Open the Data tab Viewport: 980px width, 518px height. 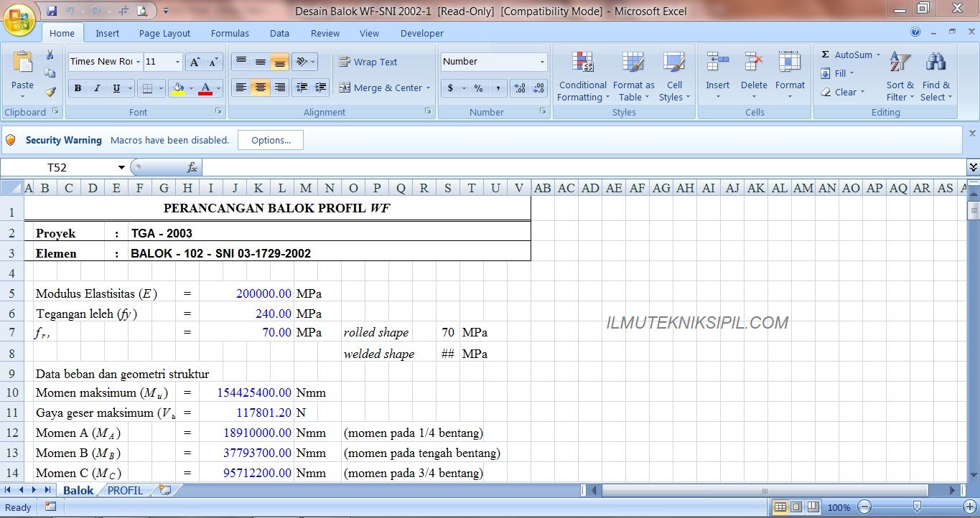tap(279, 33)
